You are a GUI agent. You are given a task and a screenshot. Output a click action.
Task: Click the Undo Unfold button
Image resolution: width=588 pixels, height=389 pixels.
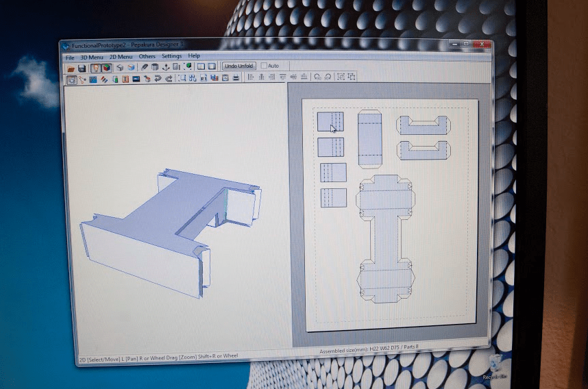239,66
